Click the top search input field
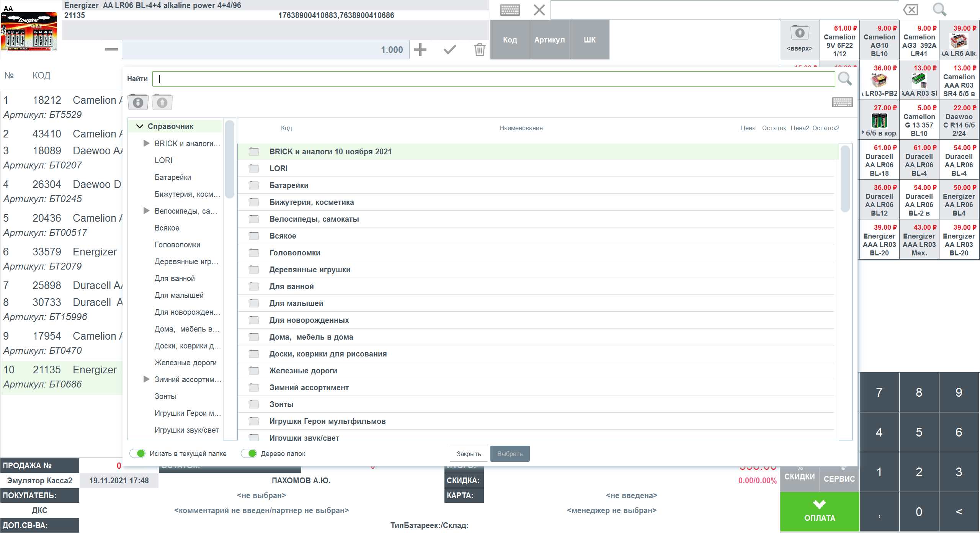 coord(724,10)
